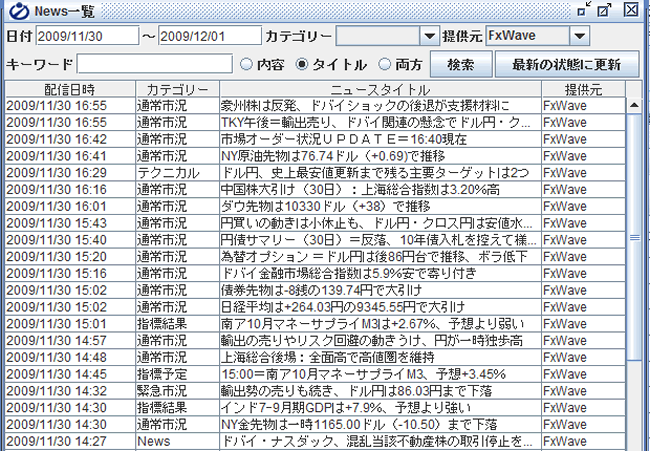Open news ドバイ・ナスダック、混乱当該不動産株の取引停止を
Screen dimensions: 650x451
380,441
